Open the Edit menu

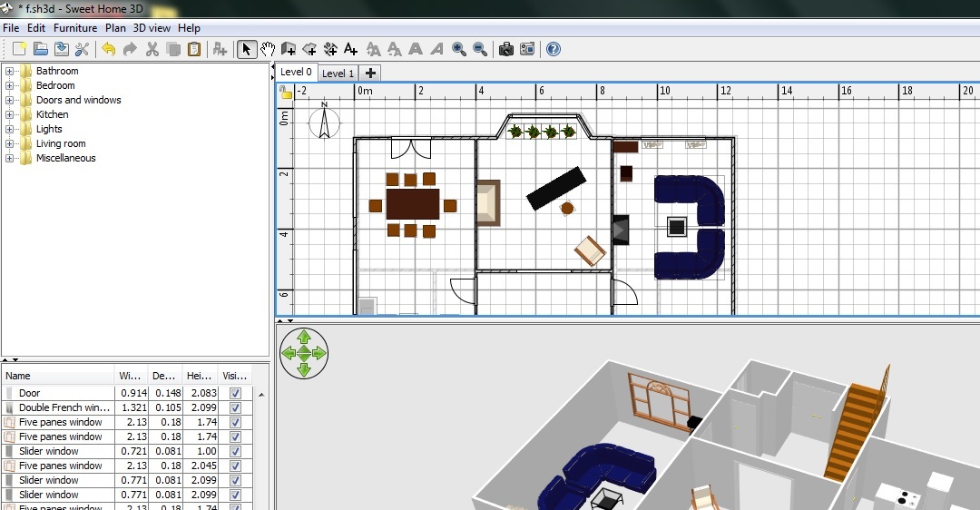[x=36, y=28]
